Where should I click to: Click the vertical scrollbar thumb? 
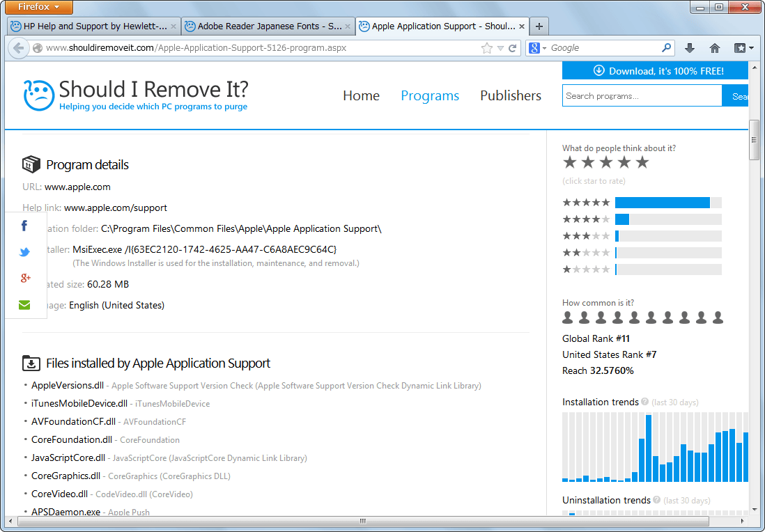[754, 140]
